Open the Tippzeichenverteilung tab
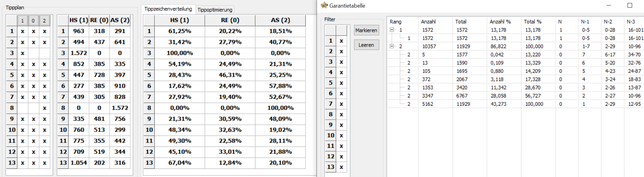644x177 pixels. [x=168, y=9]
